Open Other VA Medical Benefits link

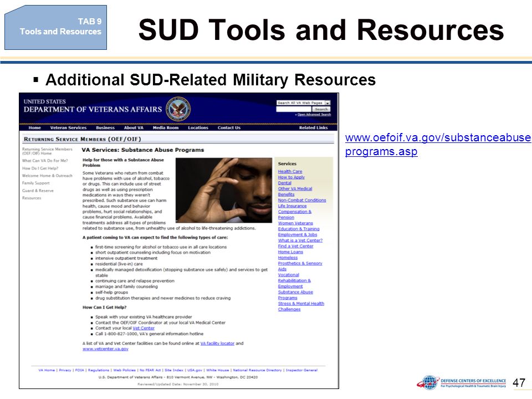tap(295, 192)
